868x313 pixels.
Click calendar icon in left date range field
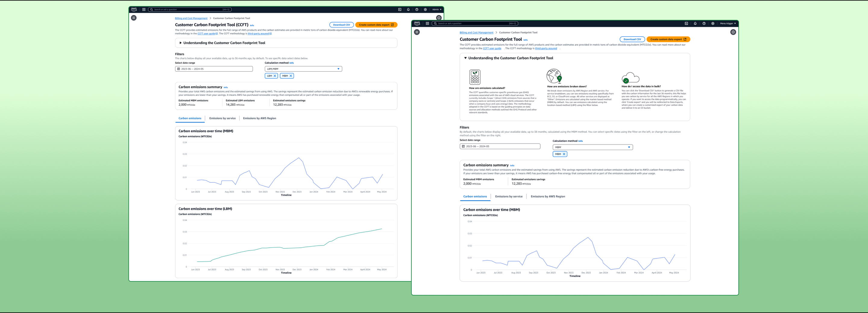(179, 69)
